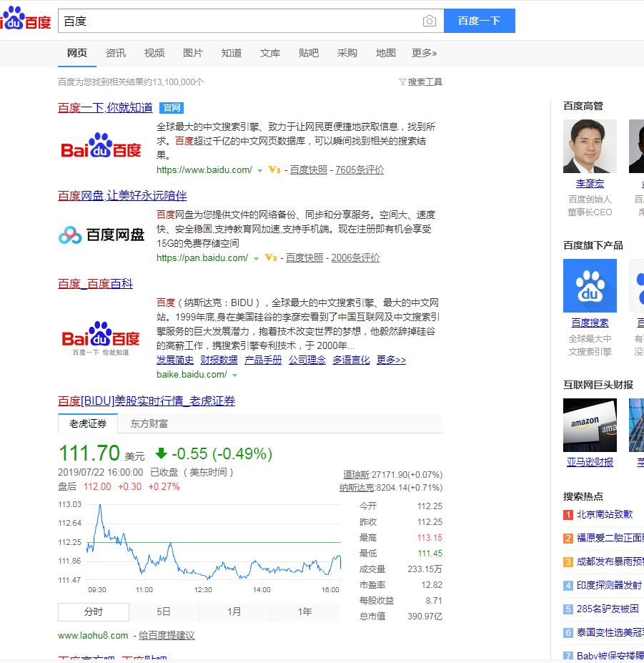Expand dropdown arrow after baike.baidu.com URL
Screen dimensions: 644x663
235,375
